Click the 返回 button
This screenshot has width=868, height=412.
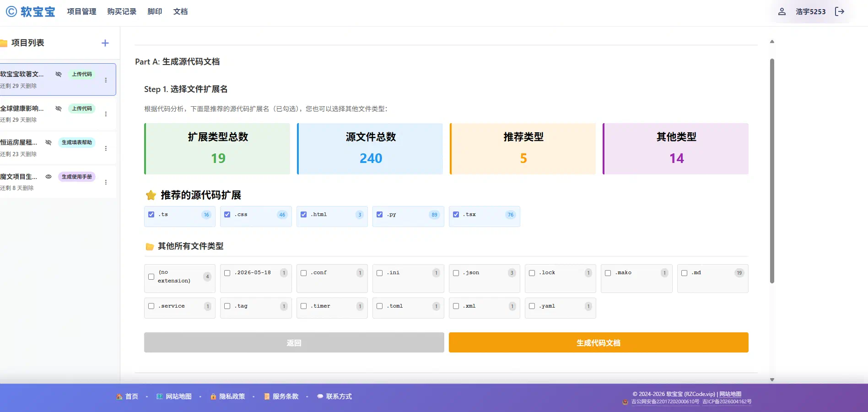coord(294,342)
